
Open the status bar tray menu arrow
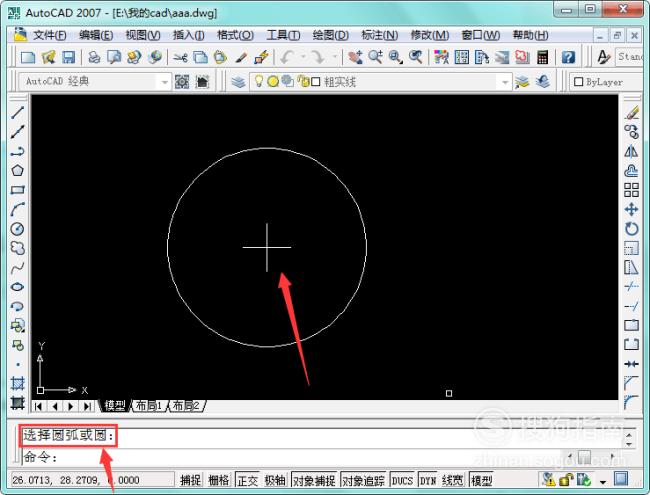603,481
